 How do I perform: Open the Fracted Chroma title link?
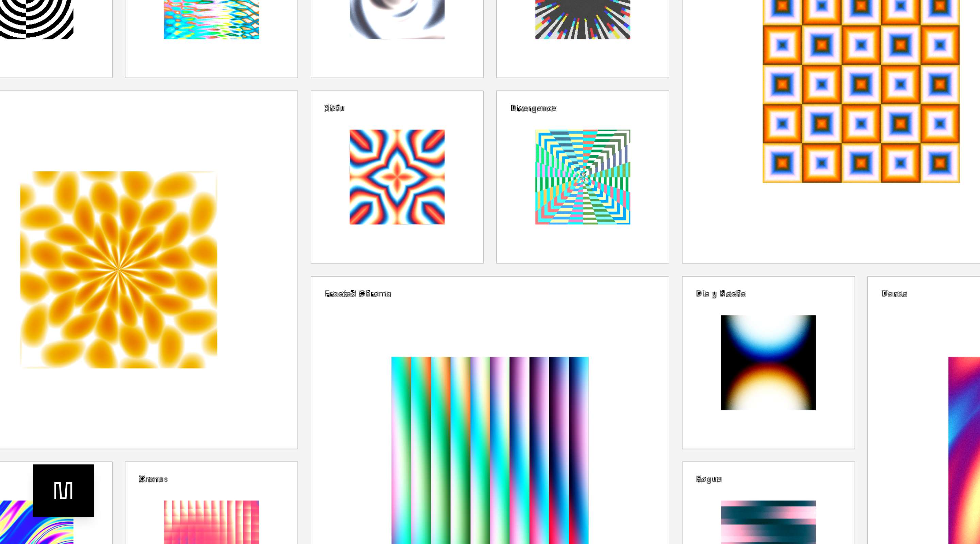pyautogui.click(x=358, y=293)
